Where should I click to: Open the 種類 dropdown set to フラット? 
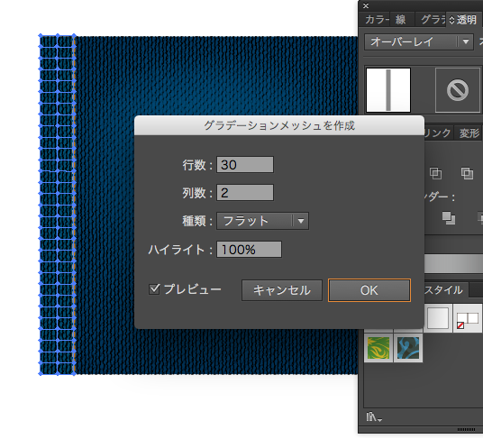click(262, 221)
